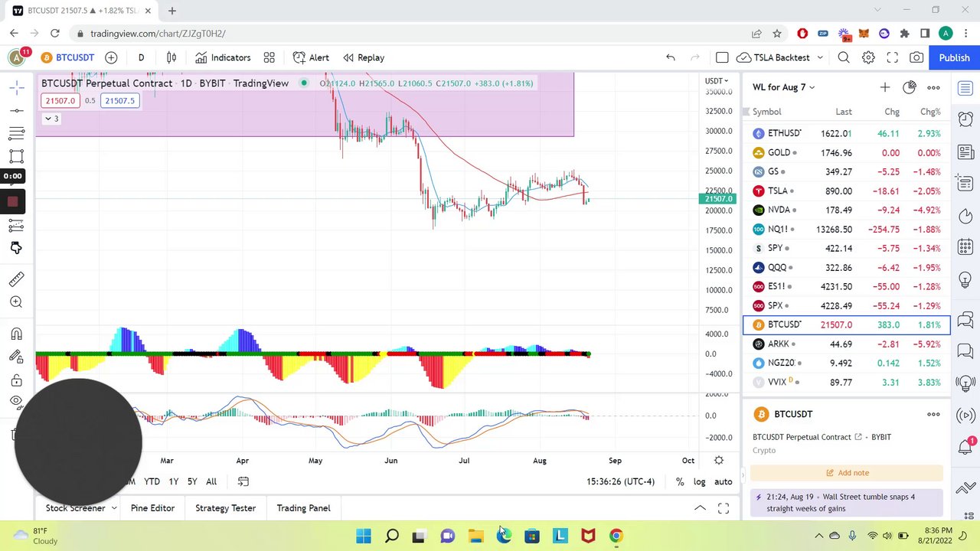Open the Alerts alarm clock panel

coord(965,119)
